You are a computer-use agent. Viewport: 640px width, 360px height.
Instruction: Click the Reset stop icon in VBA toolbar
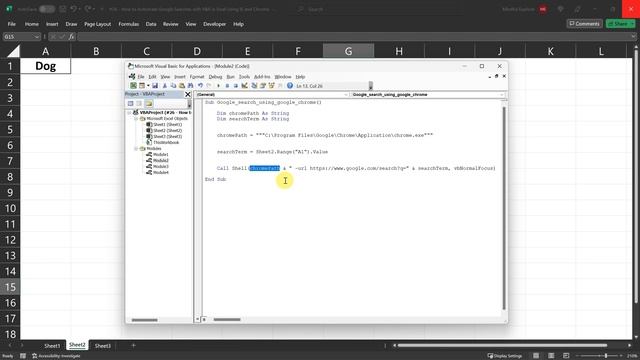coord(236,86)
